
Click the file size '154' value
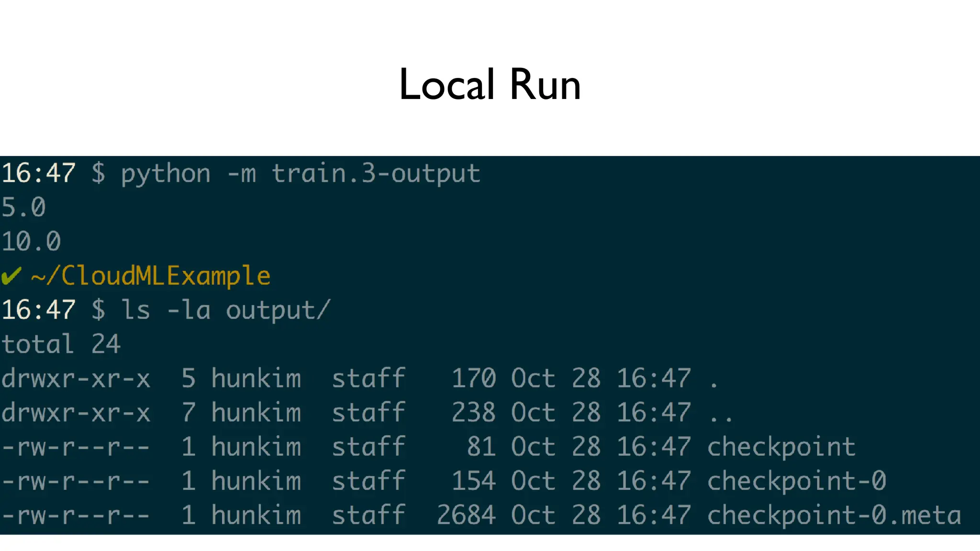coord(474,481)
